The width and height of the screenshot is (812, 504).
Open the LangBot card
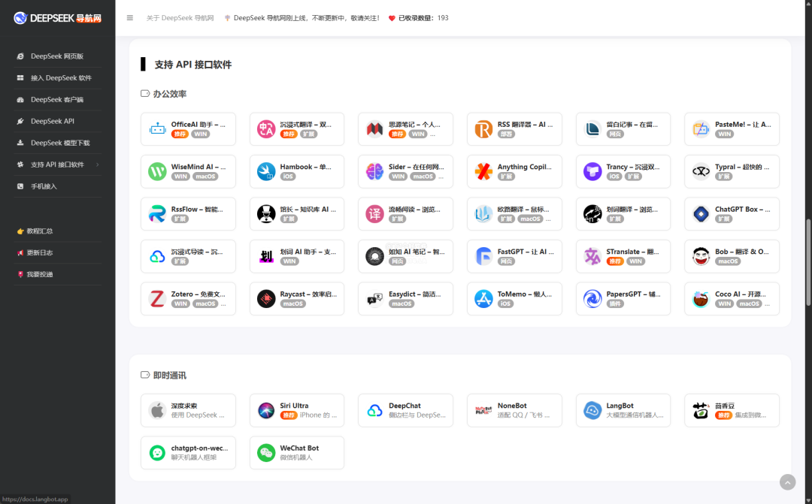[623, 410]
